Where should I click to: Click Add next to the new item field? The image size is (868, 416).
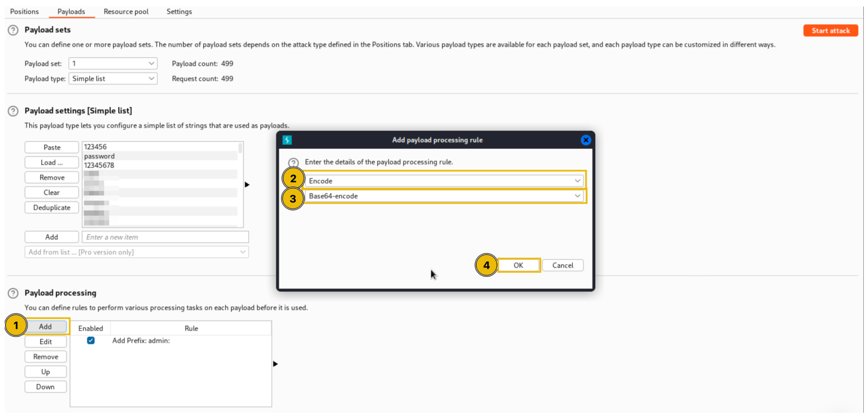click(x=52, y=237)
